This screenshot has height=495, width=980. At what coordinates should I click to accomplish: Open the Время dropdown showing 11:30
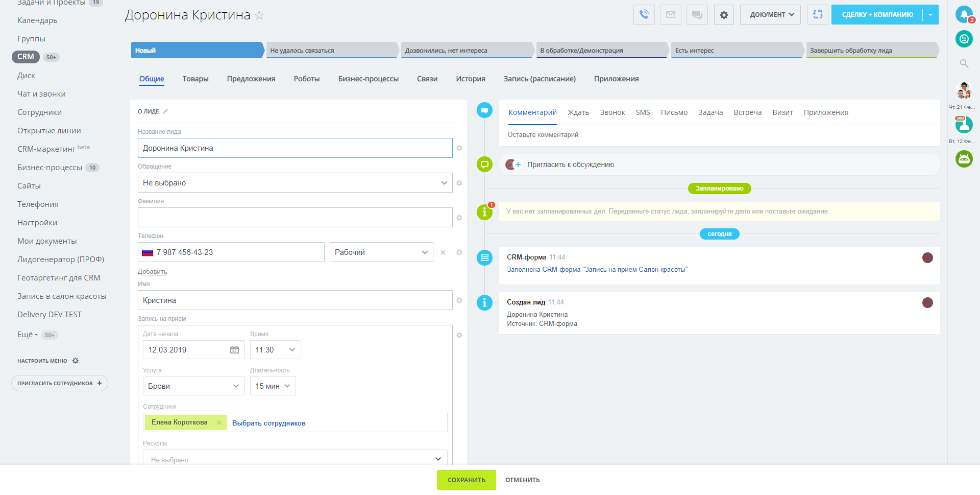click(275, 350)
